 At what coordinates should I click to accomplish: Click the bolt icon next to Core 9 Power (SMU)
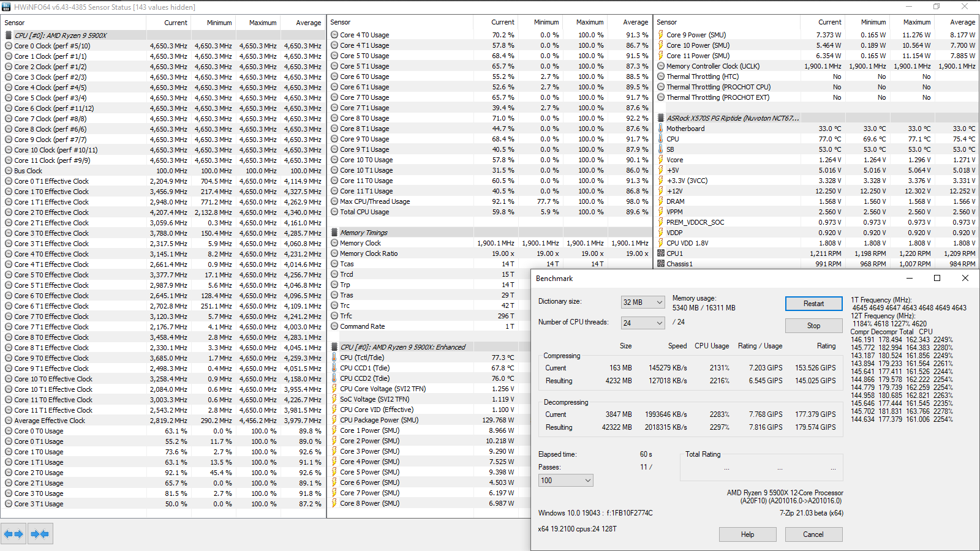pos(661,35)
